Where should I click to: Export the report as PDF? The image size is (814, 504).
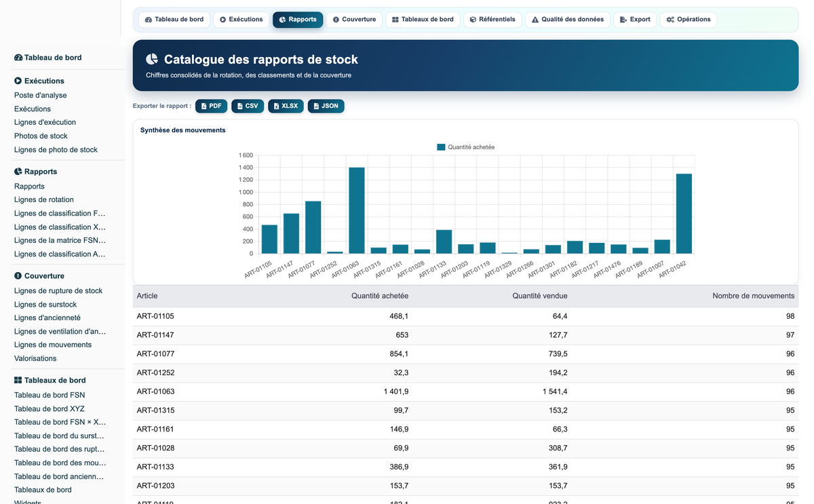(x=211, y=106)
